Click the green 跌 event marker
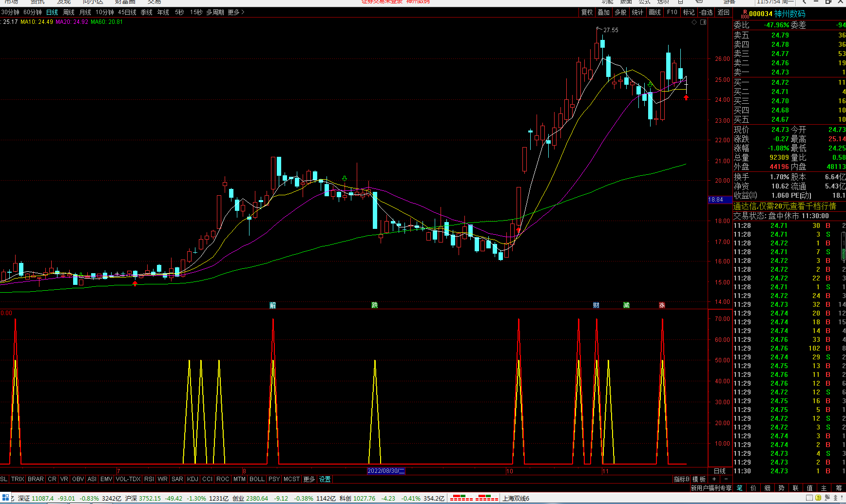846x504 pixels. click(x=374, y=305)
